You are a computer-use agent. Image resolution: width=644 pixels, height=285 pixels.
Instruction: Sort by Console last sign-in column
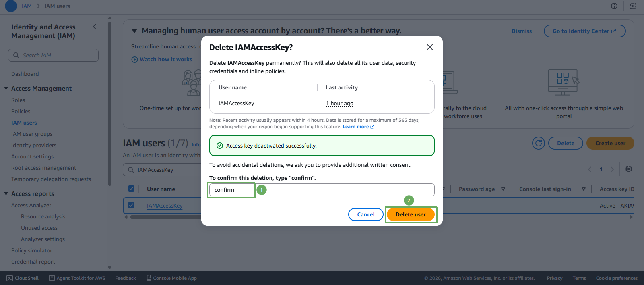pos(584,189)
